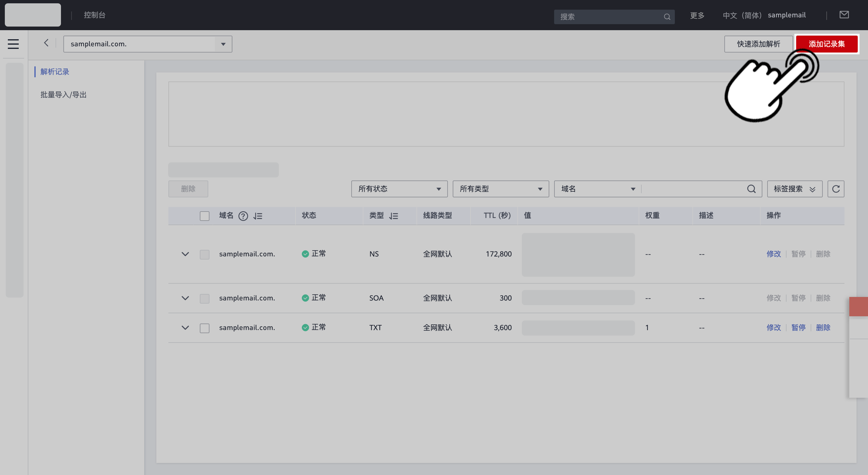Open 批量导入/导出 sidebar item
Viewport: 868px width, 475px height.
pyautogui.click(x=63, y=95)
